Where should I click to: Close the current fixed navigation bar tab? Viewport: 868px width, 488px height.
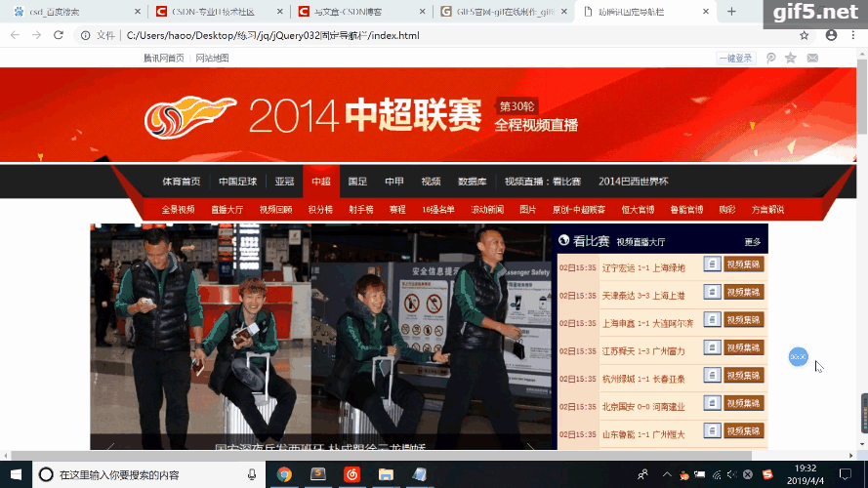click(x=705, y=12)
